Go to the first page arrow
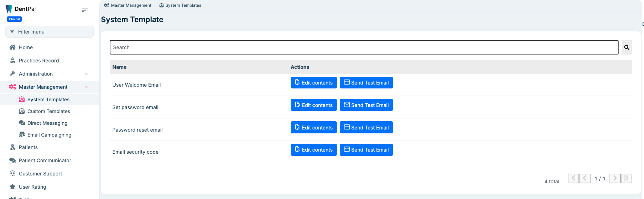 click(x=573, y=178)
